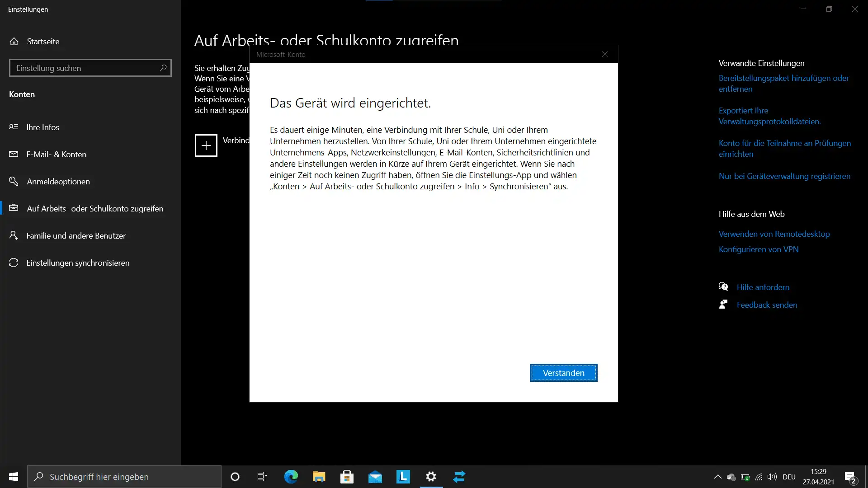Click the Ihre Infos person icon
Viewport: 868px width, 488px height.
click(x=14, y=127)
